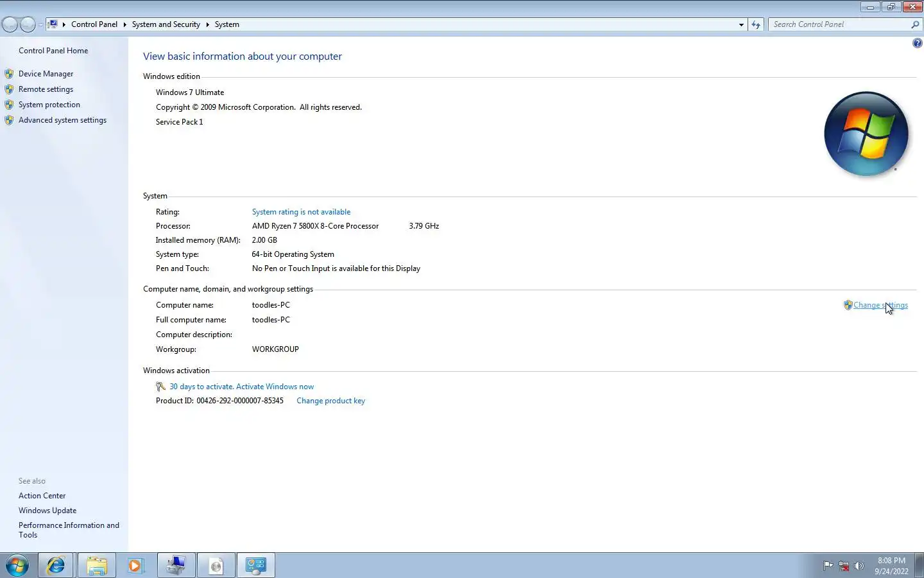Click the computer icon in address bar

53,24
